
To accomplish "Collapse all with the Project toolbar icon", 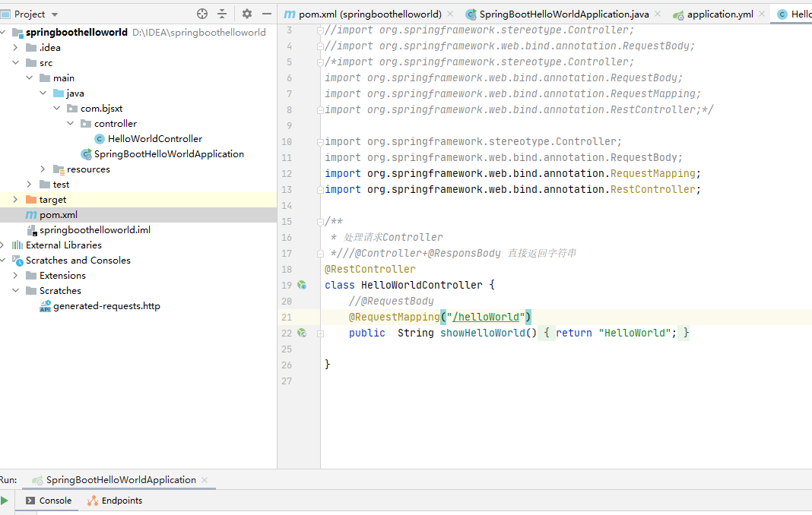I will 222,14.
